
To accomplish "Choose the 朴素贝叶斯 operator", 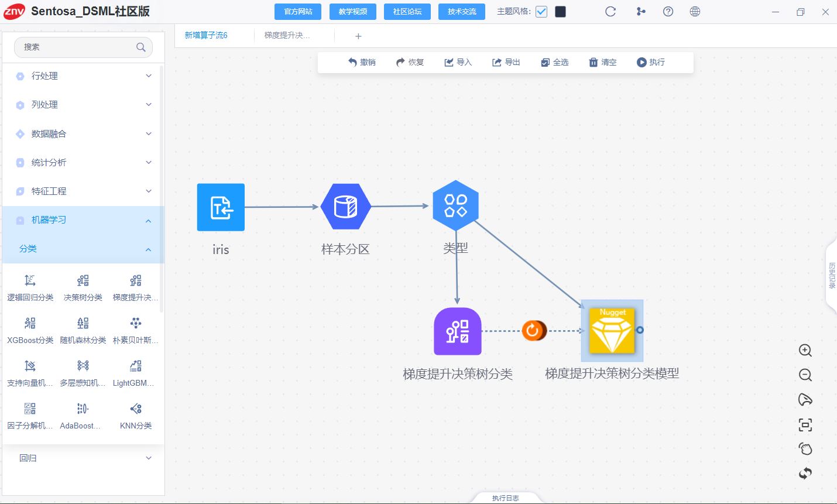I will (136, 331).
